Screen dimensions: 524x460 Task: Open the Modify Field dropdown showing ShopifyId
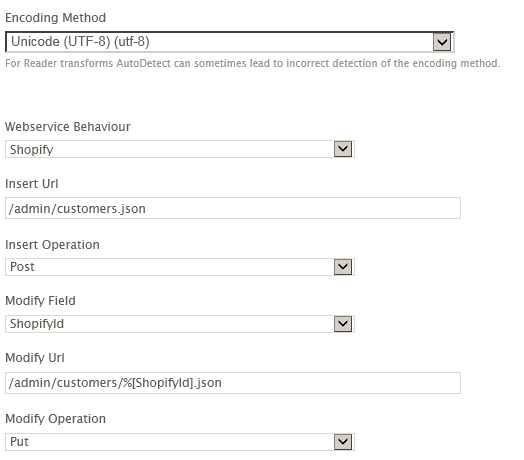click(x=179, y=324)
